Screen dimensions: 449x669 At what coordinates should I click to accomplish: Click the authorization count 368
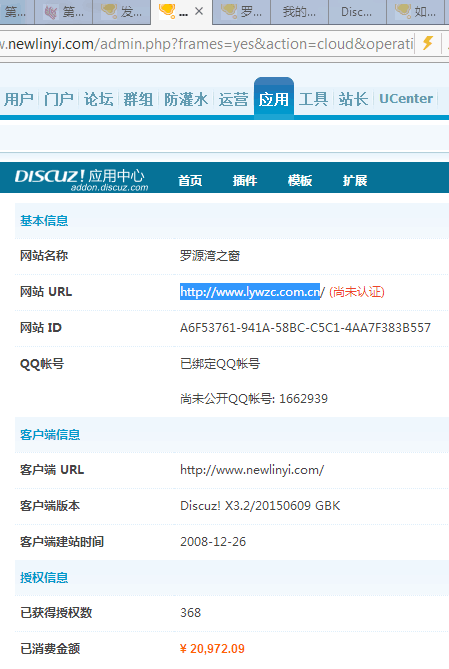point(190,613)
